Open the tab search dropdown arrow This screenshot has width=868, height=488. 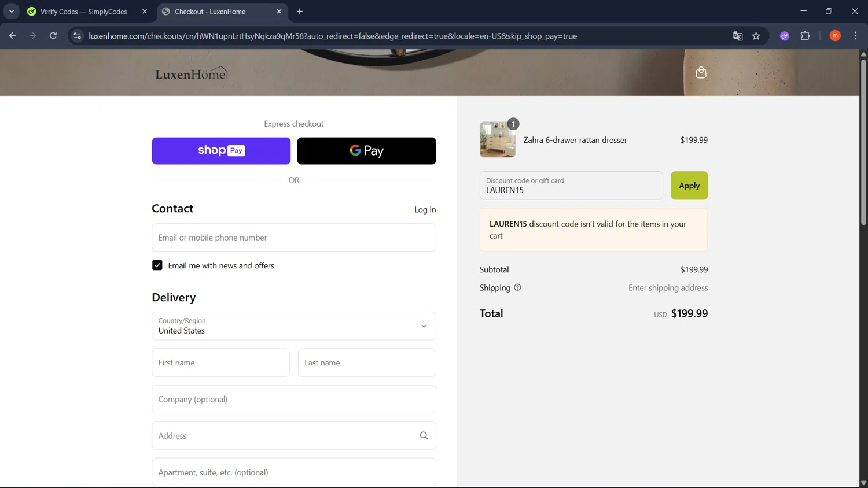pos(12,12)
